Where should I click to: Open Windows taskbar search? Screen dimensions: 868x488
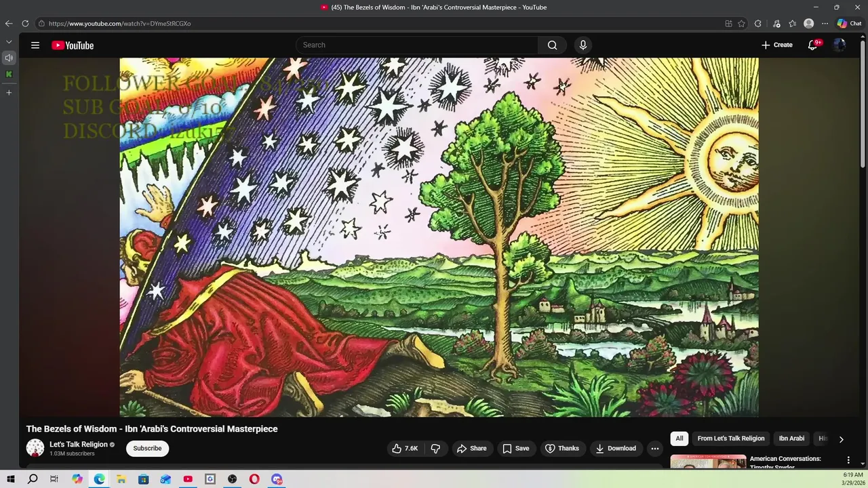(33, 479)
